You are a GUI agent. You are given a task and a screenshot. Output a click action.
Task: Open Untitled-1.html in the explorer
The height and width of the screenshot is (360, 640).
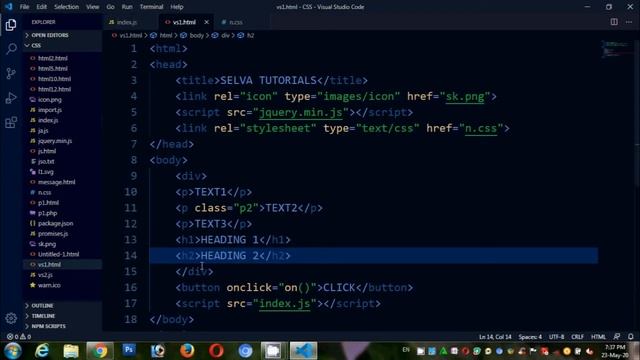coord(58,254)
